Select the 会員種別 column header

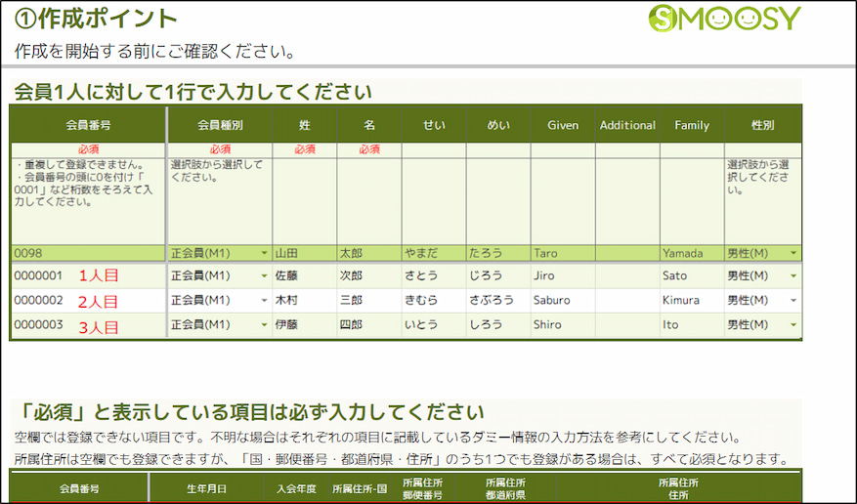pyautogui.click(x=220, y=125)
